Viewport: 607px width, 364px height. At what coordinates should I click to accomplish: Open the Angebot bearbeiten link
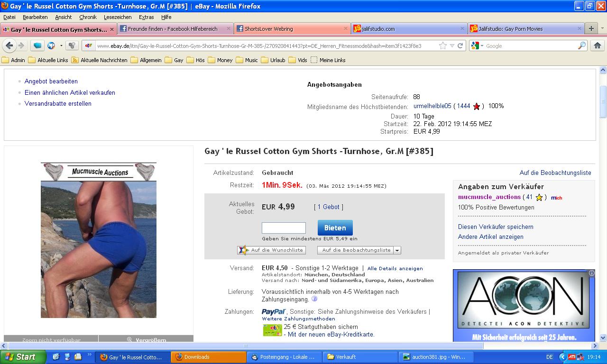coord(51,82)
